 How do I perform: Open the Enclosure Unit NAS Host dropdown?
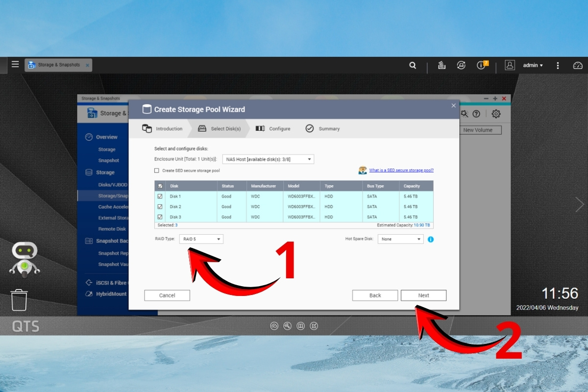coord(268,159)
